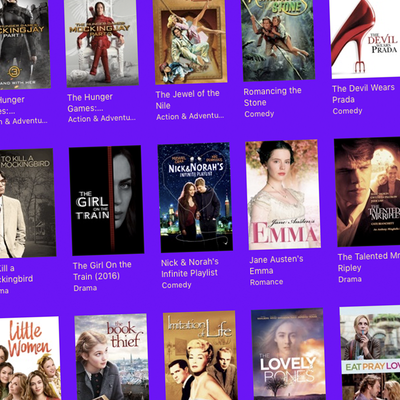
Task: Click Comedy genre under Nick & Norah's Infinite Playlist
Action: click(177, 285)
